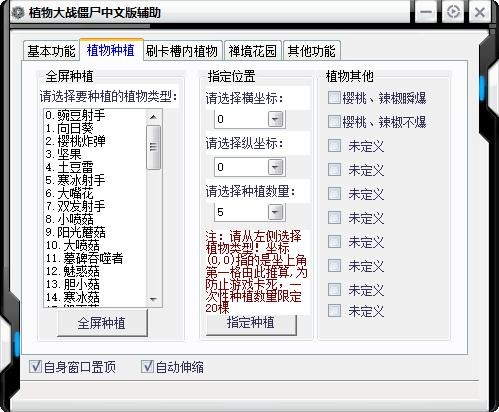Click the 种植数量 value field showing 5

(241, 212)
